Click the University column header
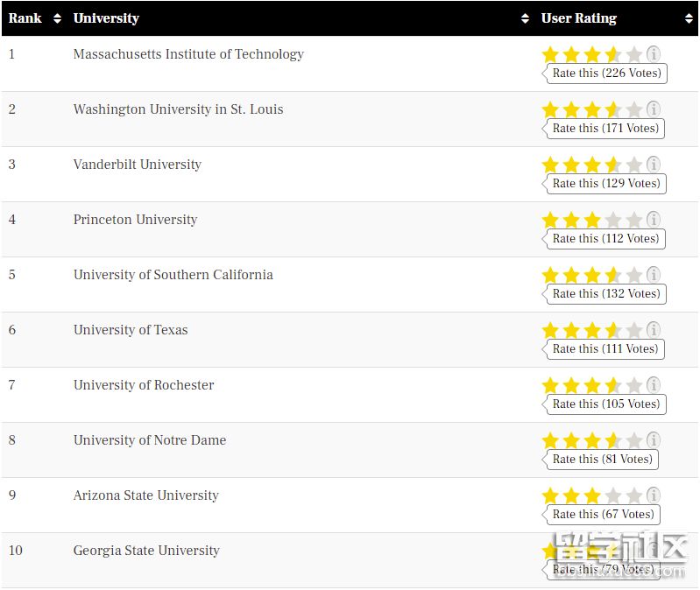The width and height of the screenshot is (700, 590). pyautogui.click(x=106, y=18)
